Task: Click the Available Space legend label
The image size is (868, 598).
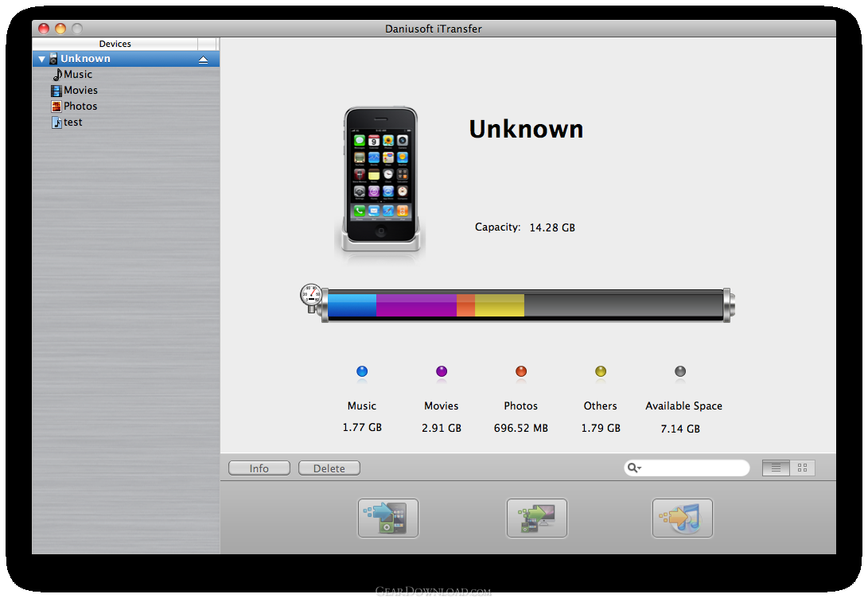Action: click(x=683, y=406)
